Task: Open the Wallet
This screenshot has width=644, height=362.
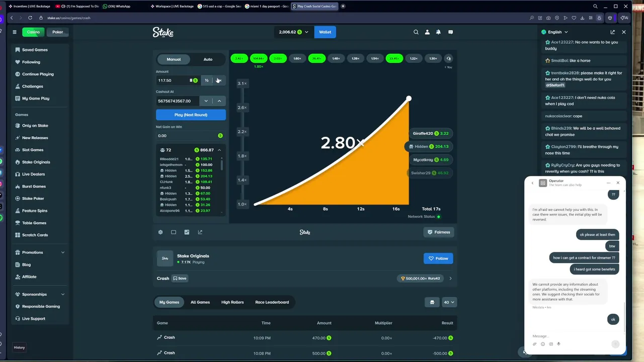Action: [325, 32]
